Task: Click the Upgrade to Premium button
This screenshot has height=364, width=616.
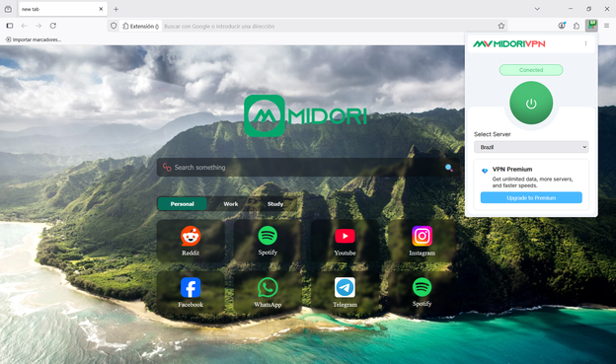Action: click(x=531, y=197)
